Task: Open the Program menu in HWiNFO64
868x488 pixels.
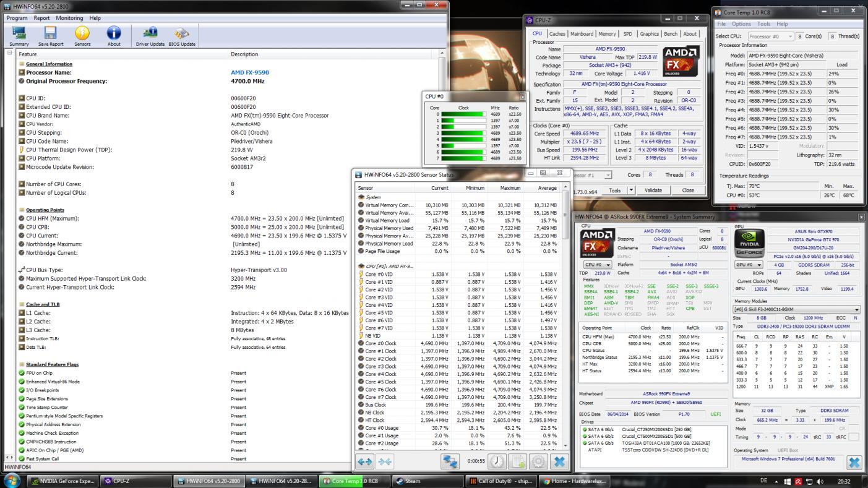Action: [17, 18]
